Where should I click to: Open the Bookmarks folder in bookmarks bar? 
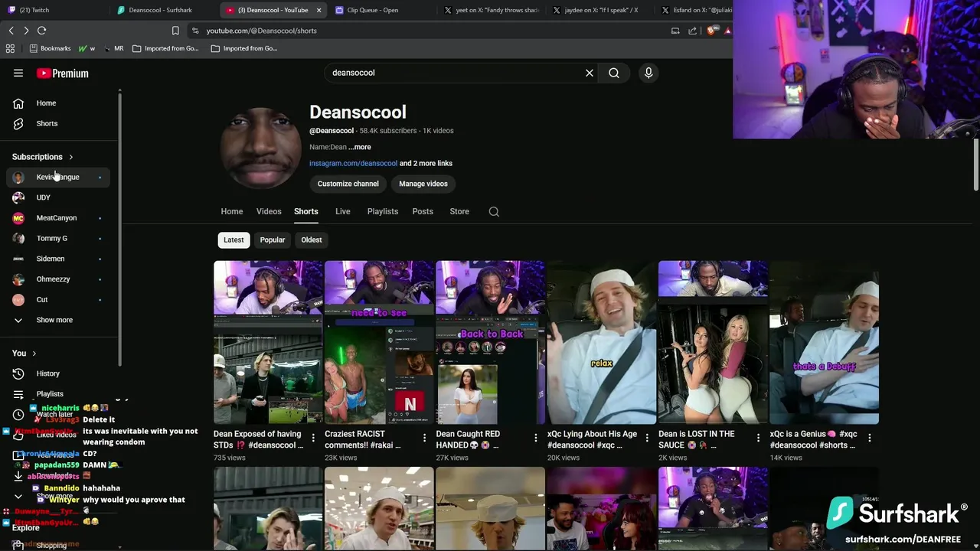tap(50, 48)
